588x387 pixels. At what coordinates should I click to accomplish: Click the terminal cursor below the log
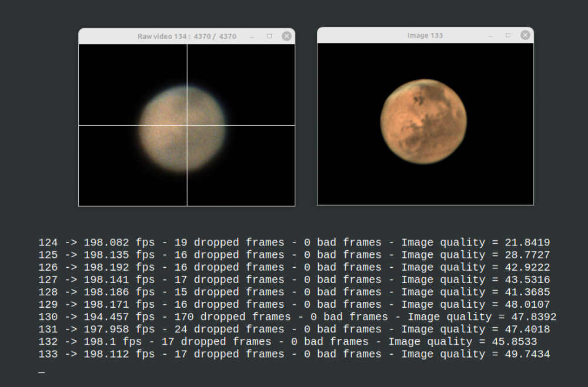coord(41,372)
